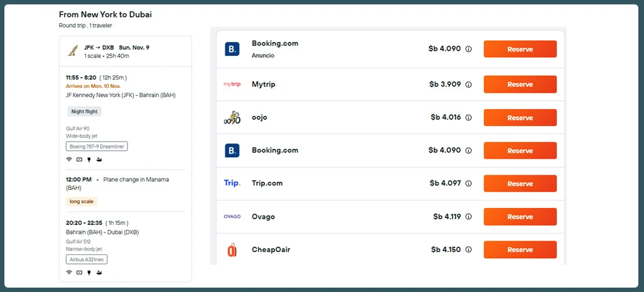Click 'Round trip, 1 traveler' text

(x=85, y=26)
